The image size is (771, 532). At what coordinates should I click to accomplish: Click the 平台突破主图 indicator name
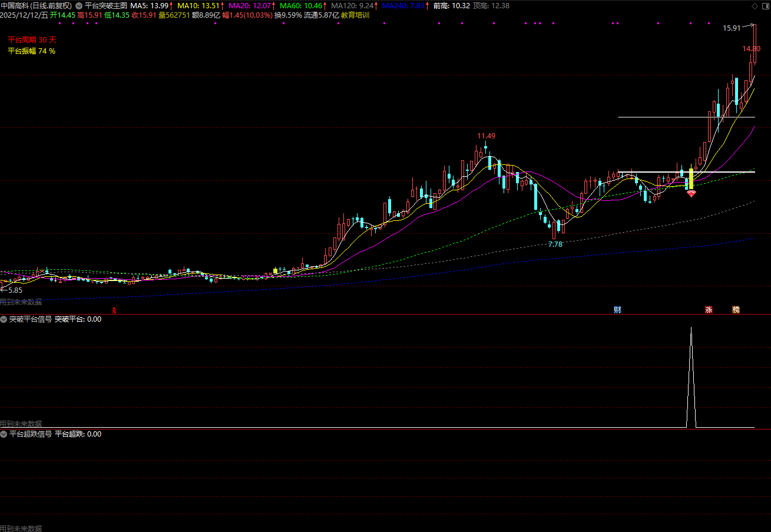(x=106, y=6)
